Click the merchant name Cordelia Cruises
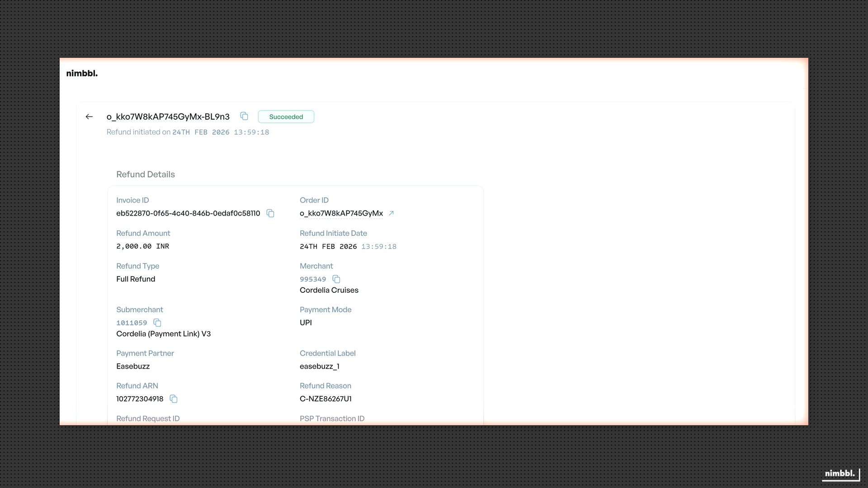Image resolution: width=868 pixels, height=488 pixels. 329,290
